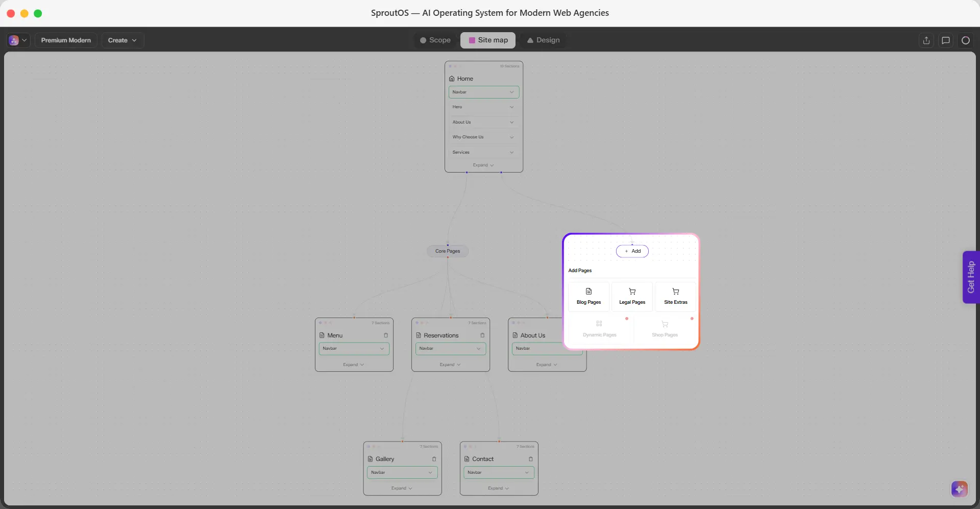This screenshot has width=980, height=509.
Task: Open the Navbar dropdown in Gallery card
Action: [402, 472]
